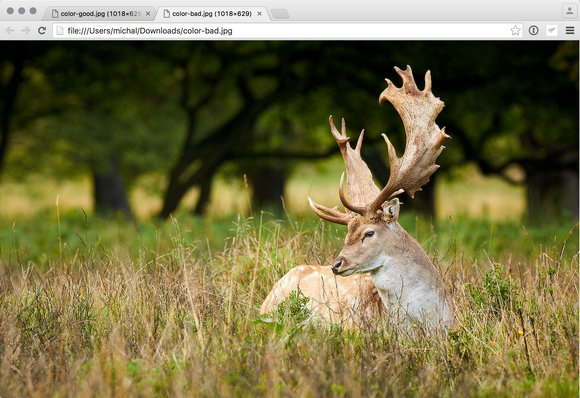Click the file icon on the color-good.jpg tab
The width and height of the screenshot is (580, 398).
[55, 14]
